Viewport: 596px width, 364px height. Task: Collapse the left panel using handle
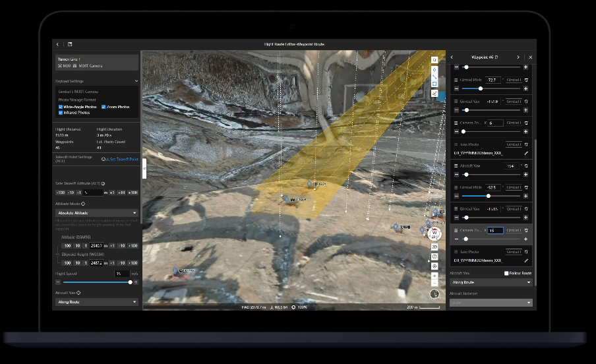144,168
